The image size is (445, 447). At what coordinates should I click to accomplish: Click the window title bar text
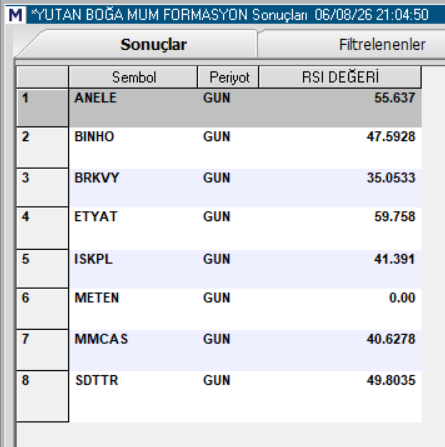[x=230, y=15]
